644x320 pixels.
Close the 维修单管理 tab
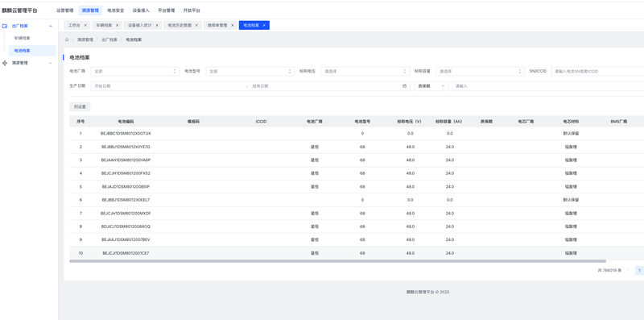232,25
